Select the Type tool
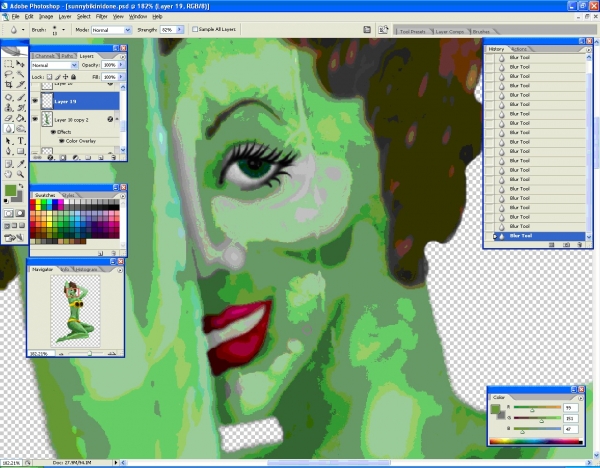This screenshot has height=468, width=600. [x=21, y=141]
